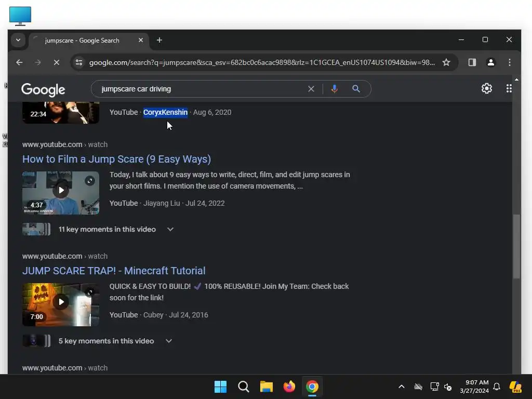Open the muted volume tray icon
532x399 pixels.
448,387
